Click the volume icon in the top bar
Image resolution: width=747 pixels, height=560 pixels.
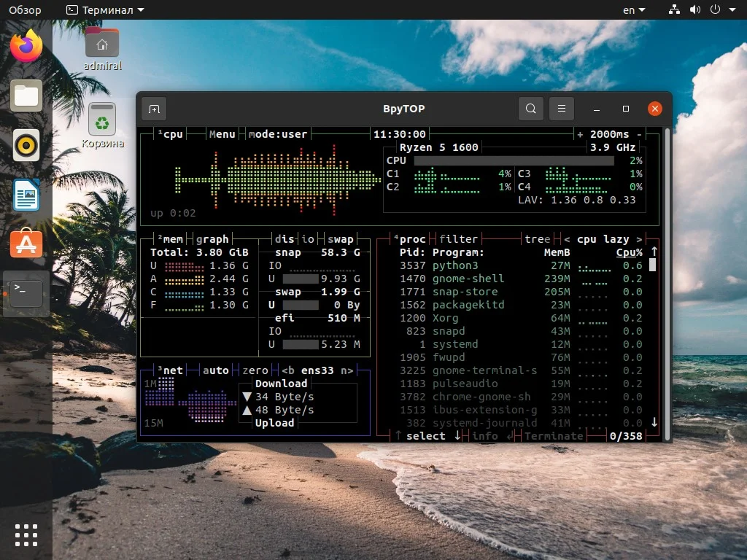point(694,9)
